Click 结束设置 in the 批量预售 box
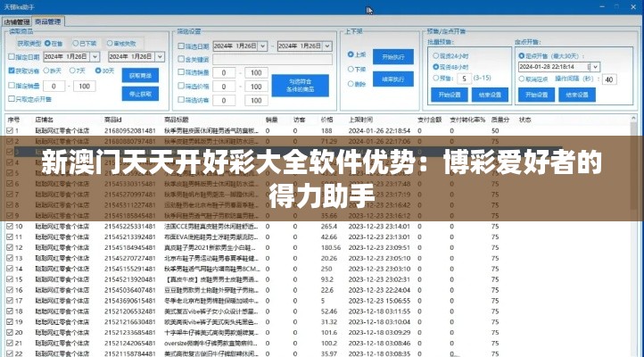 pos(490,95)
